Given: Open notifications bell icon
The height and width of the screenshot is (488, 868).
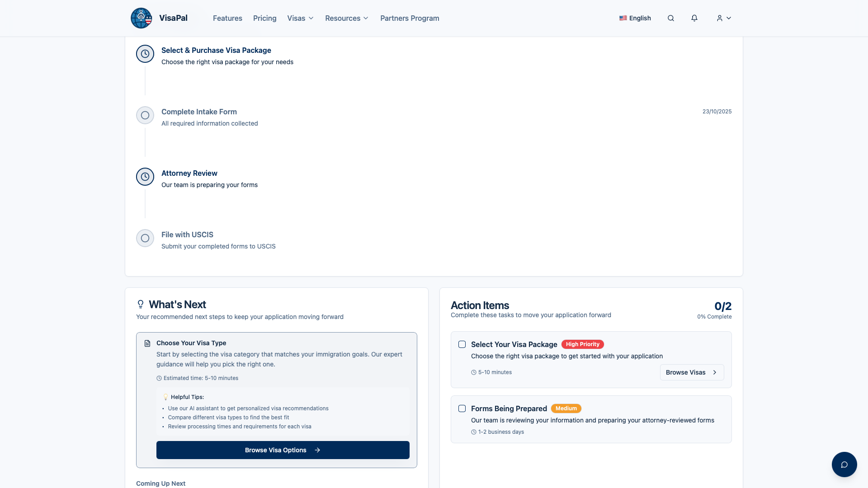Looking at the screenshot, I should click(x=694, y=18).
